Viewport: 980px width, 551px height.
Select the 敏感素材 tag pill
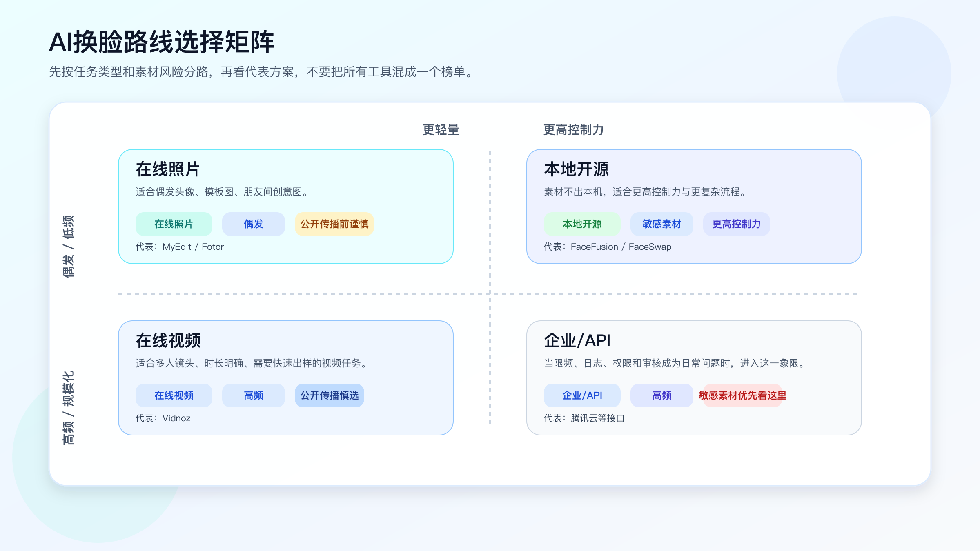pos(661,224)
